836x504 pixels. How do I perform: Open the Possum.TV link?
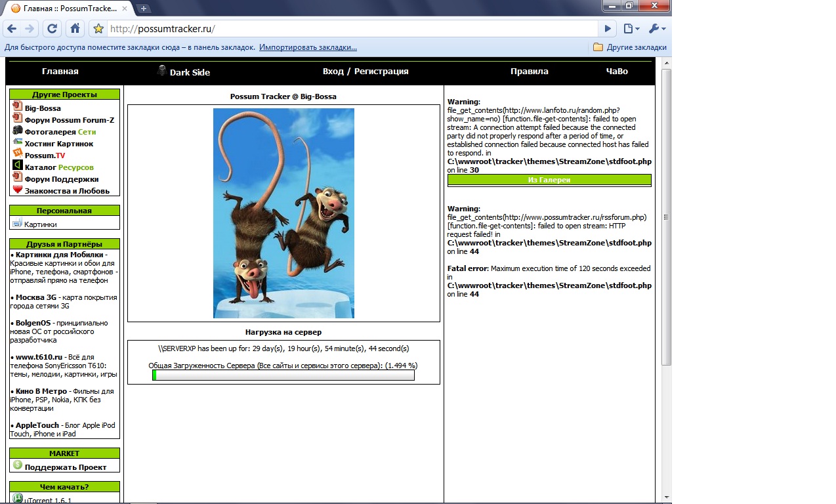(x=45, y=156)
